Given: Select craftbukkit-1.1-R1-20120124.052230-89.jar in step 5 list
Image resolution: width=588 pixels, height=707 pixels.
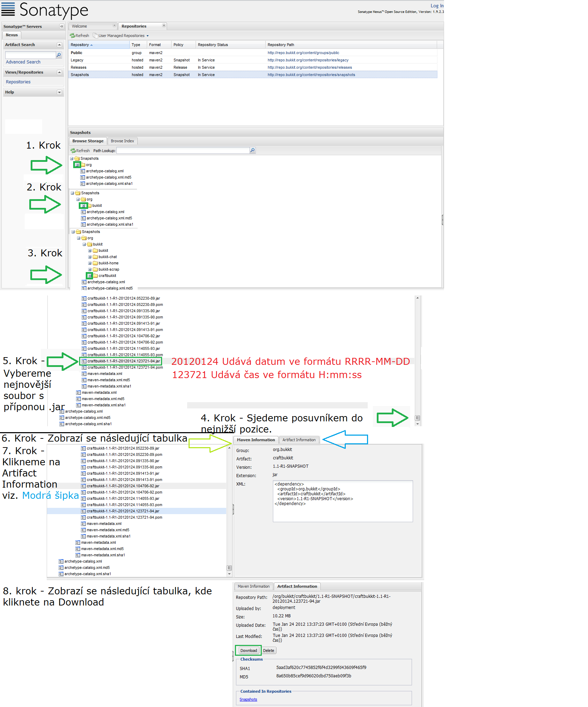Looking at the screenshot, I should click(x=121, y=298).
